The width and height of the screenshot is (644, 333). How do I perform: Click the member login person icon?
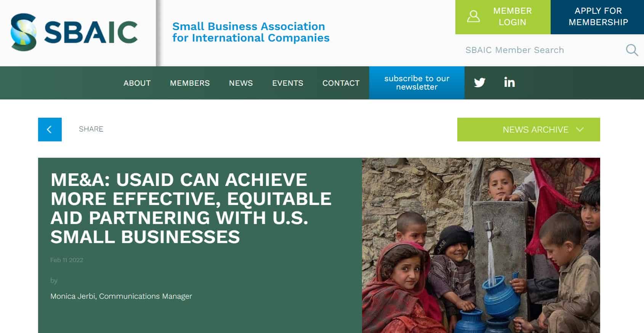[x=473, y=16]
